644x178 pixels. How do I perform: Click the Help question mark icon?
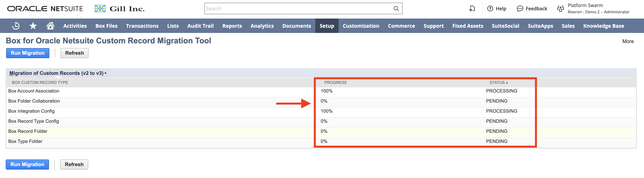[x=490, y=8]
